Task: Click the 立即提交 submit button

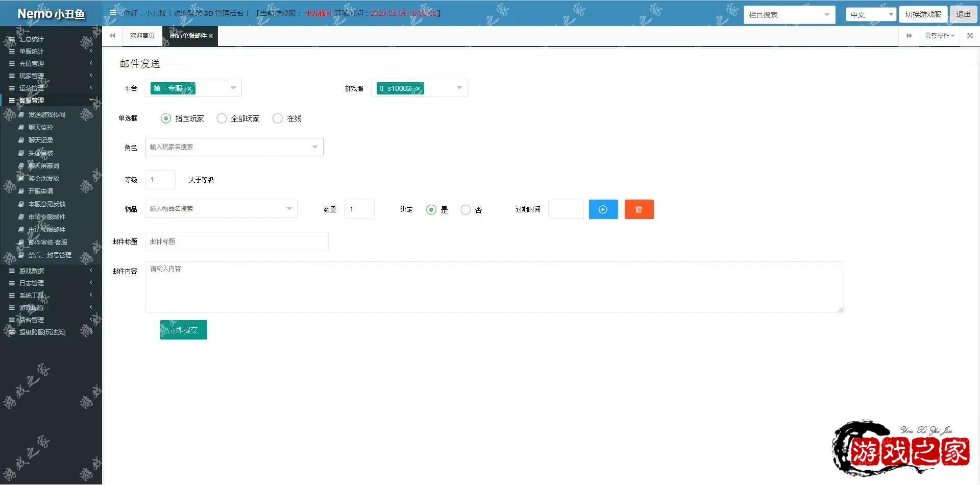Action: click(x=183, y=330)
